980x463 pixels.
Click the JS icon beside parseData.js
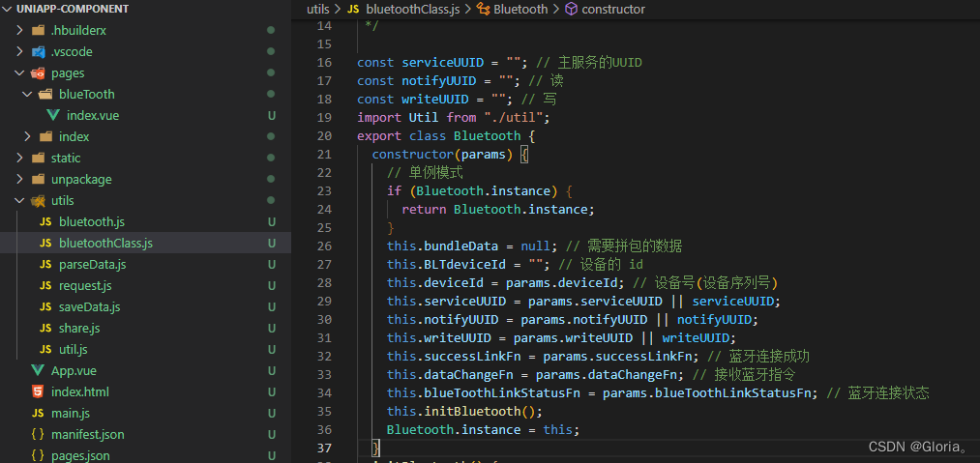[x=45, y=264]
